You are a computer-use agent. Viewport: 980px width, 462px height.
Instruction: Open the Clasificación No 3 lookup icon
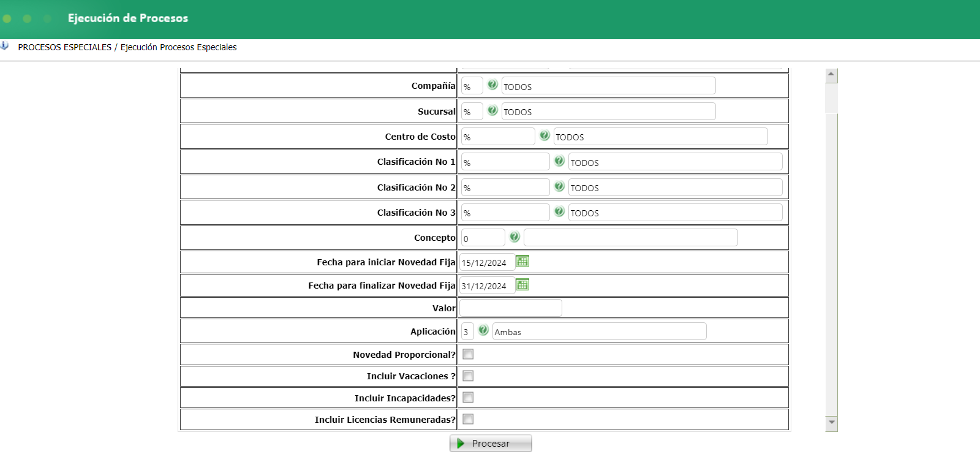pos(559,211)
